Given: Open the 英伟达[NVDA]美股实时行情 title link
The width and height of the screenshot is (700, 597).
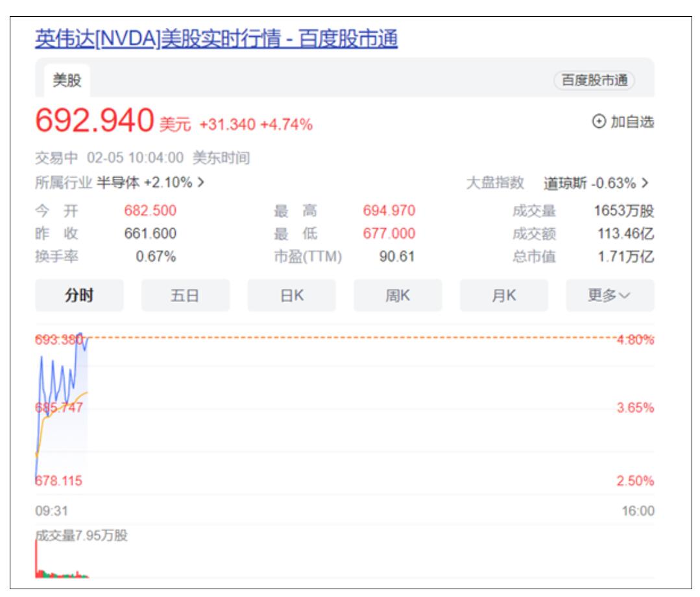Looking at the screenshot, I should click(x=216, y=38).
